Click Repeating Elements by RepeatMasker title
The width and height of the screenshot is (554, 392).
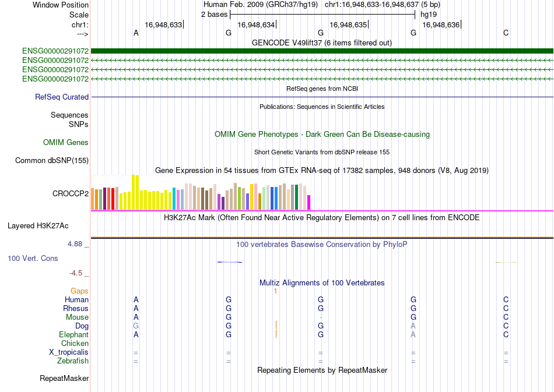coord(322,370)
